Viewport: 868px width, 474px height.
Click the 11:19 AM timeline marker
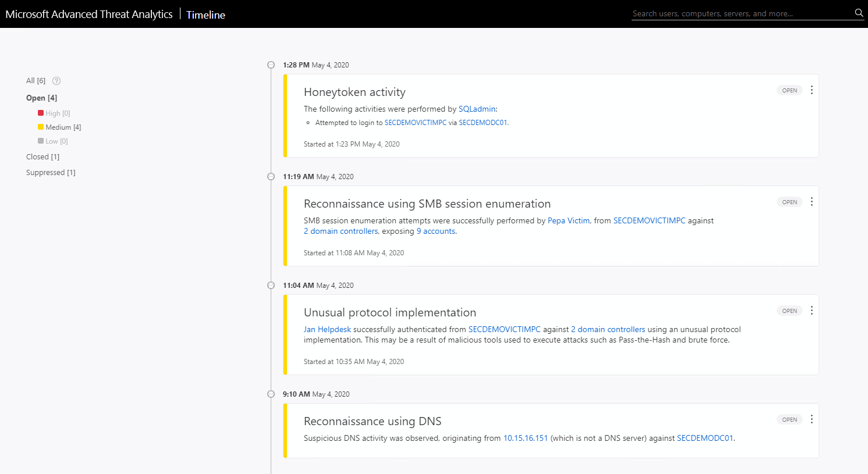coord(271,177)
